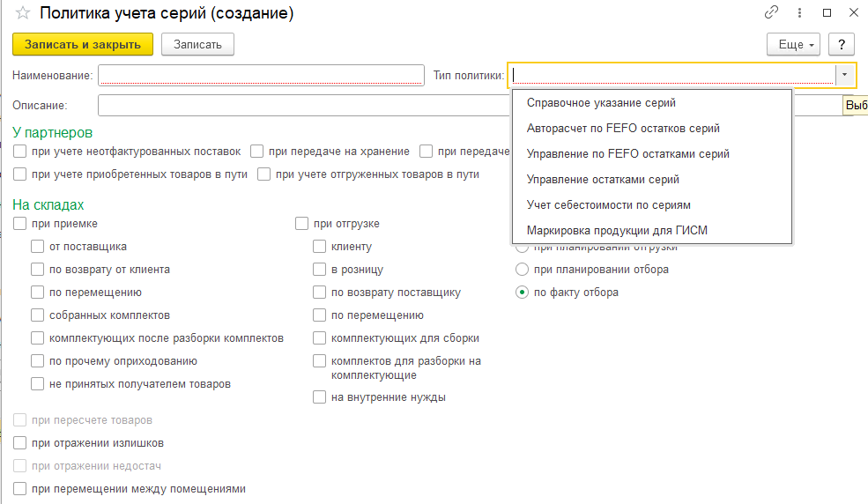Click the Записать и закрыть button
Viewport: 868px width, 504px height.
(x=83, y=44)
